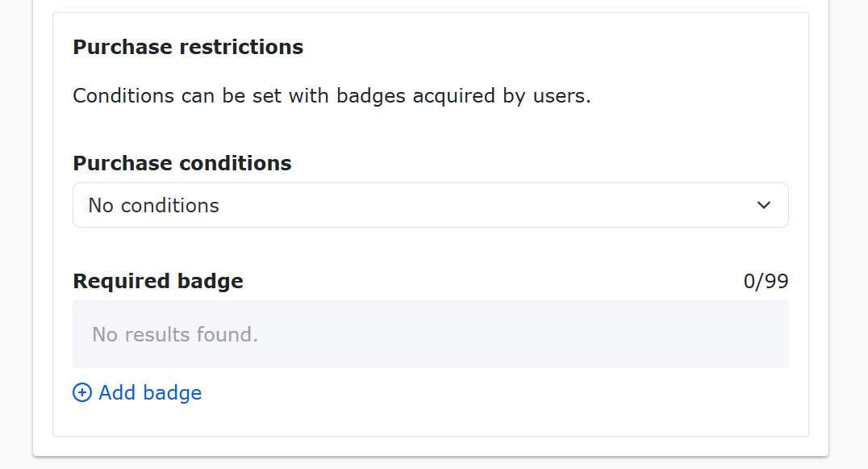Image resolution: width=868 pixels, height=469 pixels.
Task: Click the word 'found' in empty results message
Action: (x=227, y=334)
